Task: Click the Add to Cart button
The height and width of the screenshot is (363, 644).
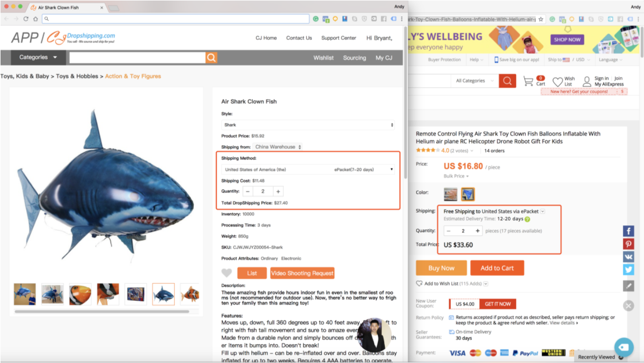Action: point(497,268)
